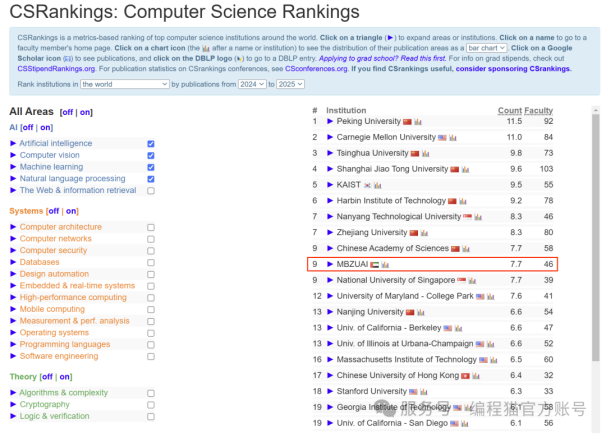Click the chart icon beside Zhejiang University
606x433 pixels.
424,233
